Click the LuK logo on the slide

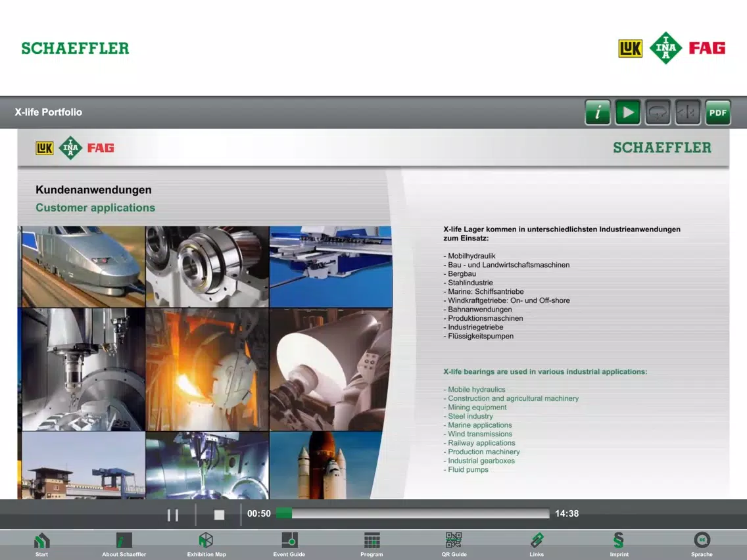pyautogui.click(x=44, y=148)
